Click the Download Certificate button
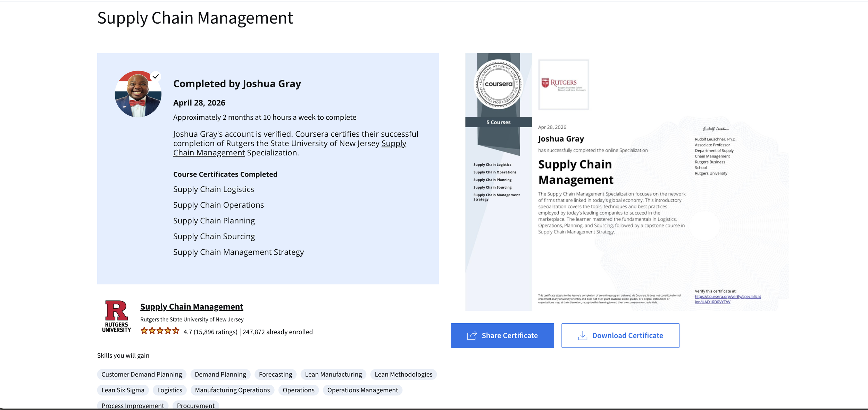This screenshot has height=410, width=868. [620, 335]
